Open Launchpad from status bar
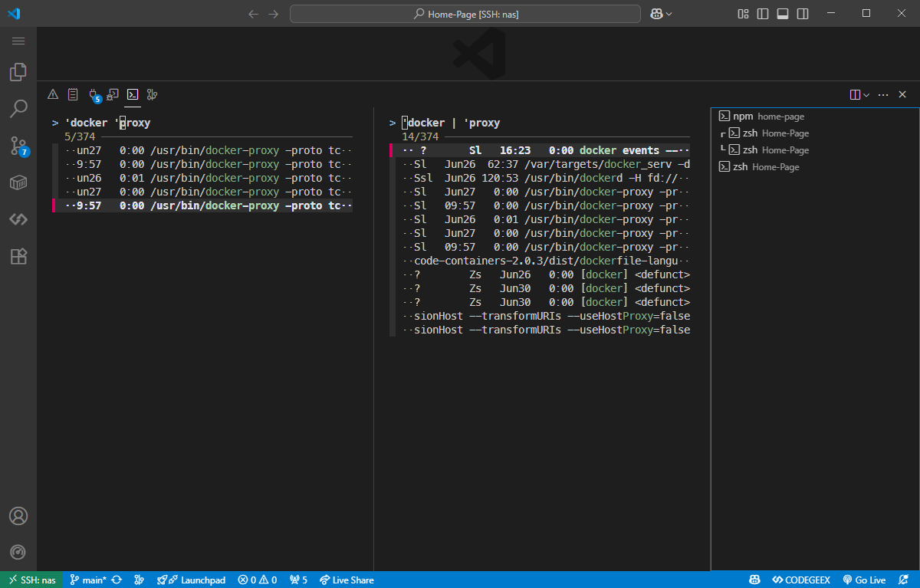 coord(191,580)
